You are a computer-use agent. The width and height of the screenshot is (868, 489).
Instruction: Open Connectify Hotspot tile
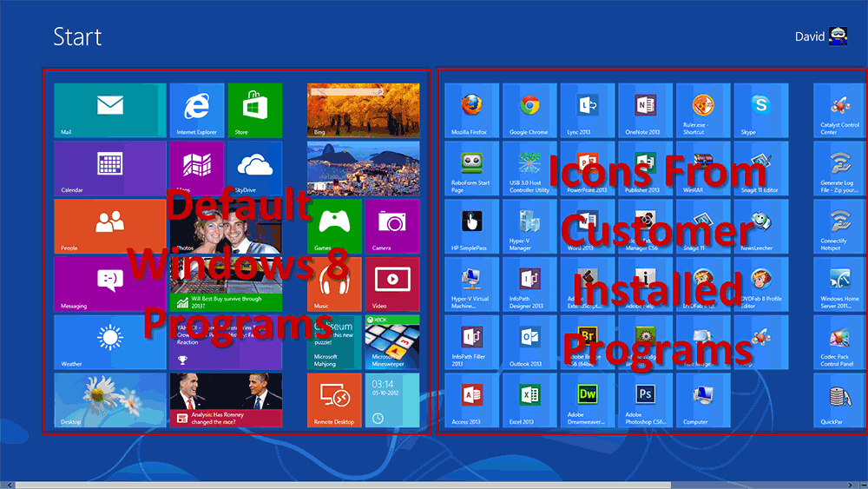tap(839, 226)
